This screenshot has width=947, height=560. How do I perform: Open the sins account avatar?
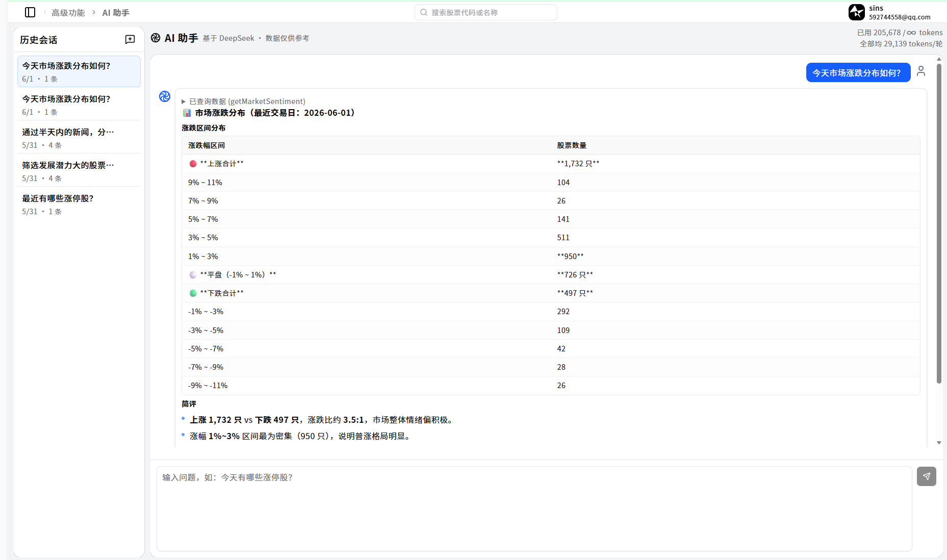(x=857, y=12)
